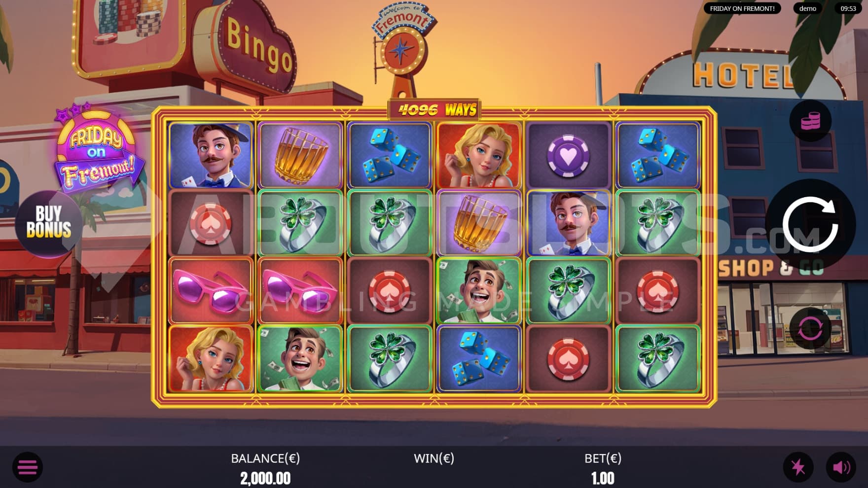
Task: Mute the sound speaker button
Action: pos(841,467)
